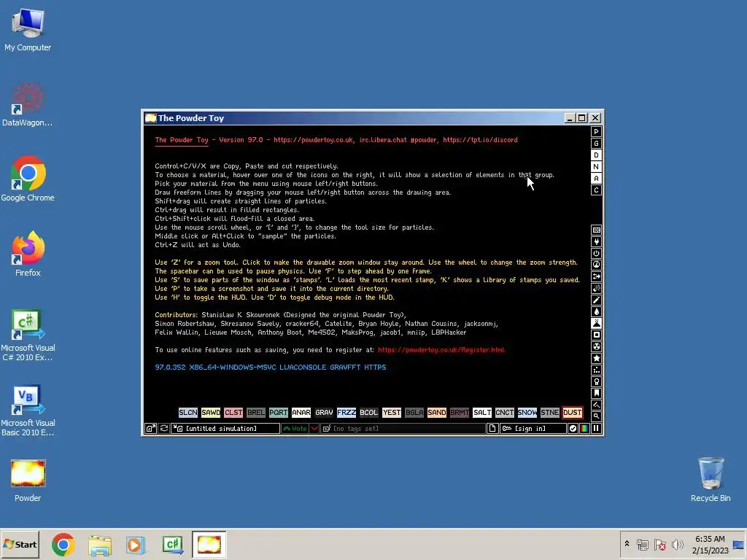Select the BRMT element
Screen dimensions: 747x560
tap(460, 413)
